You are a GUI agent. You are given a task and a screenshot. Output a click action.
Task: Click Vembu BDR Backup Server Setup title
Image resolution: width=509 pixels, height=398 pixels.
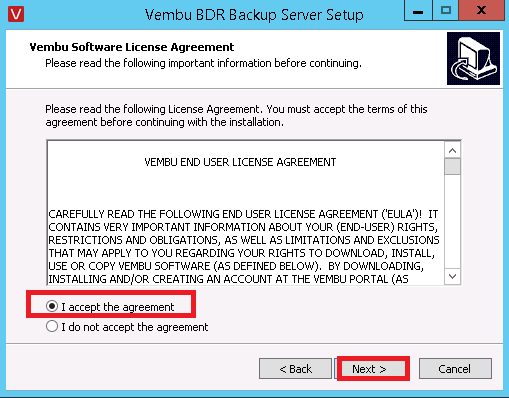coord(254,15)
